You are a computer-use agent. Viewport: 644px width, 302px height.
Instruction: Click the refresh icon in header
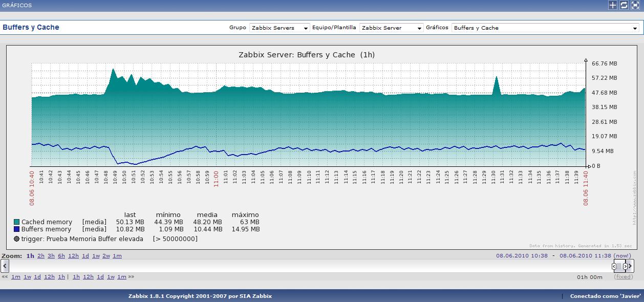click(x=624, y=5)
